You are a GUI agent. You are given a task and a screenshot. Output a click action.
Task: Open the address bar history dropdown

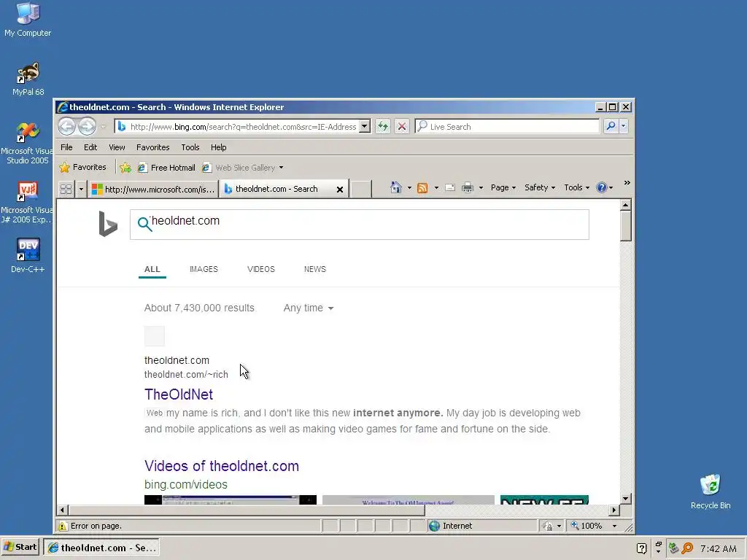pyautogui.click(x=365, y=126)
